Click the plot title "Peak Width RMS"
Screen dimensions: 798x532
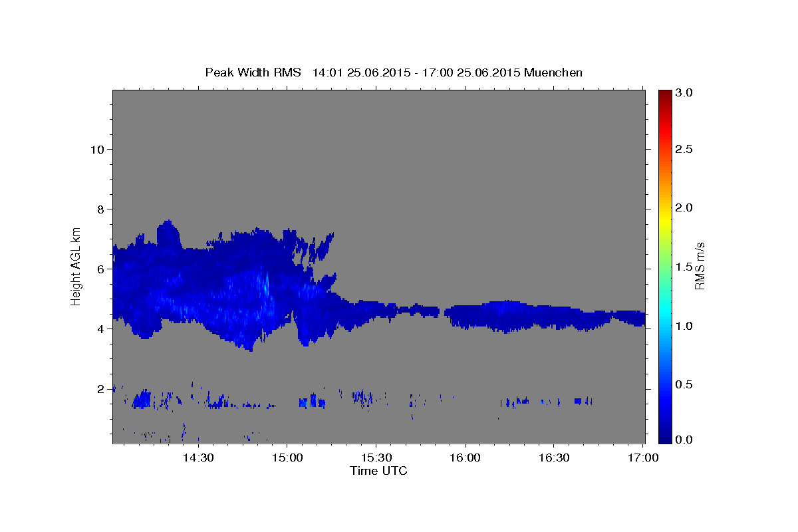point(253,72)
